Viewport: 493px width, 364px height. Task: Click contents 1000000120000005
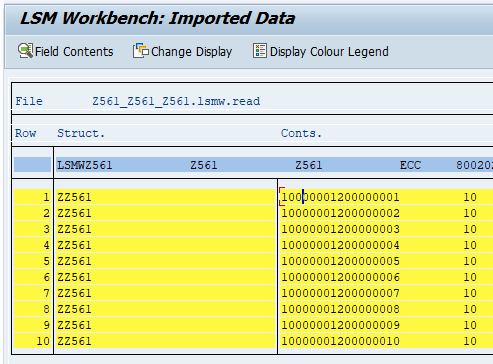[x=340, y=261]
